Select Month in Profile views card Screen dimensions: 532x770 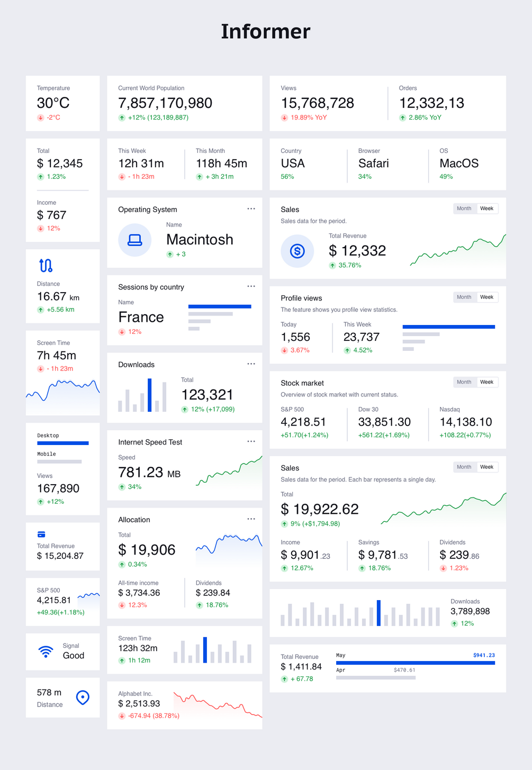(x=464, y=297)
